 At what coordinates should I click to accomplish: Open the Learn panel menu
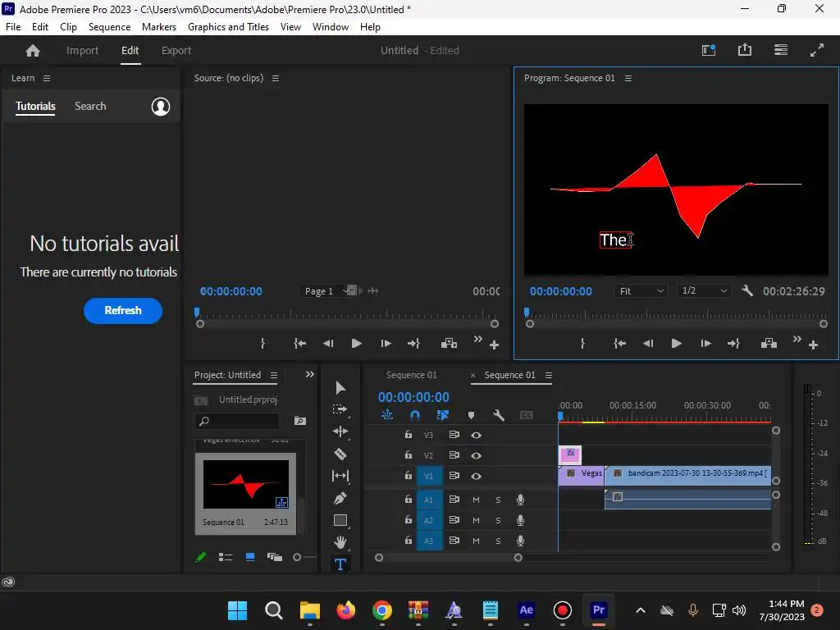(47, 78)
